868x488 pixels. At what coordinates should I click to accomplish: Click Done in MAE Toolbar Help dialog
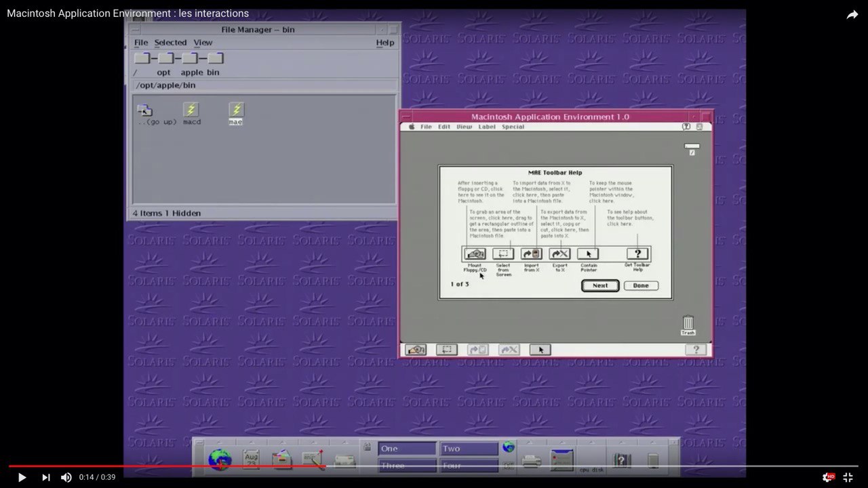(x=641, y=285)
